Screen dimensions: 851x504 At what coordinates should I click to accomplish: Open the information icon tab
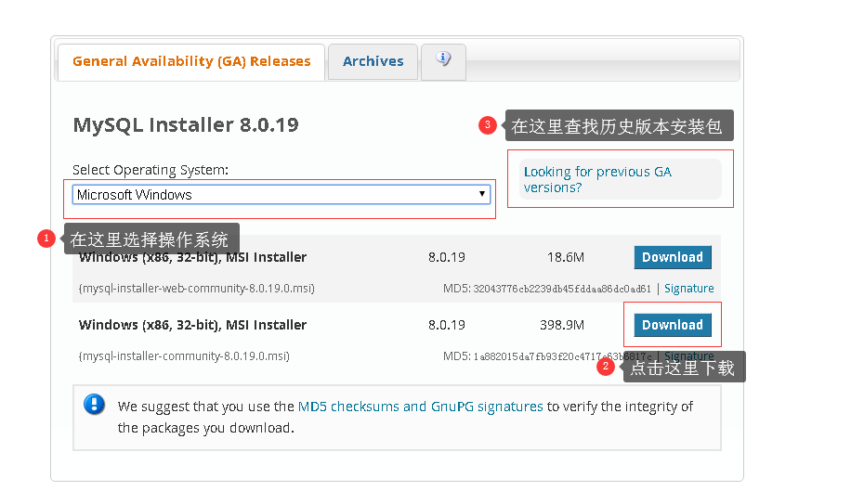[443, 61]
